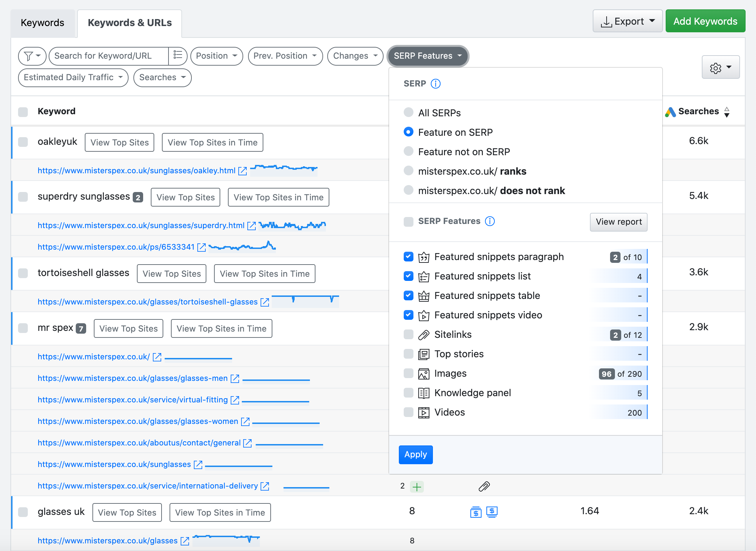Sort by Searches column arrows
Viewport: 756px width, 551px height.
coord(727,112)
